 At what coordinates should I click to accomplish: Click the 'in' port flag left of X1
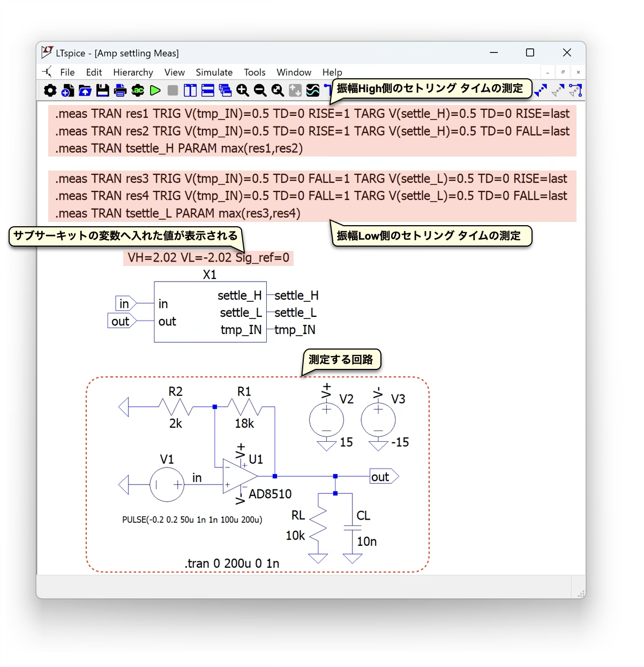(125, 303)
